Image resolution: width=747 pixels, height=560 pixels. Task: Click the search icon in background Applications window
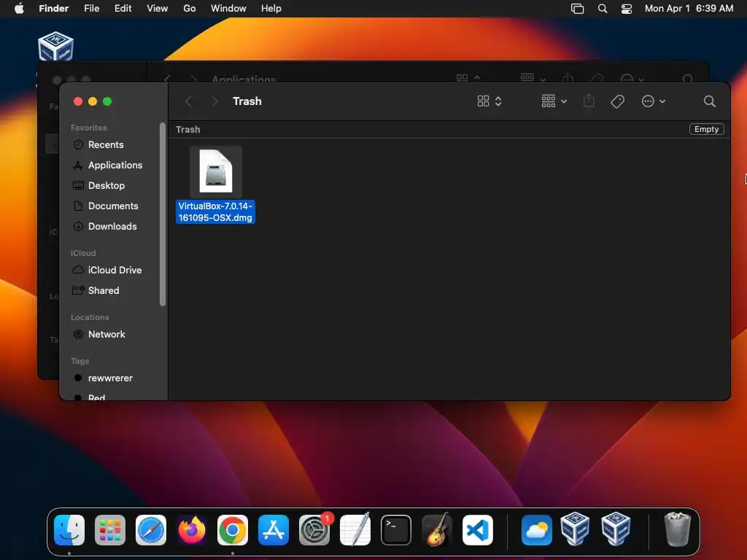687,78
